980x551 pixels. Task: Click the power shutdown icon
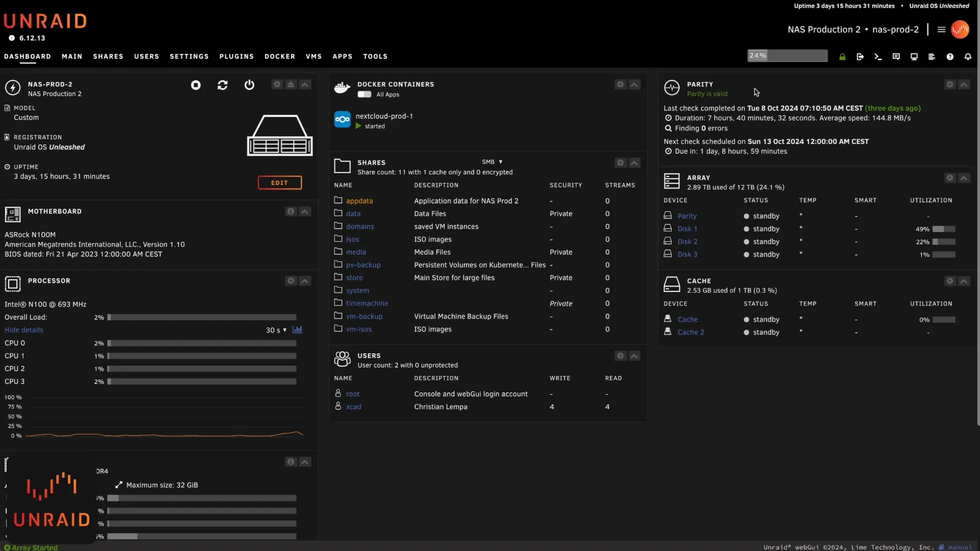point(249,85)
